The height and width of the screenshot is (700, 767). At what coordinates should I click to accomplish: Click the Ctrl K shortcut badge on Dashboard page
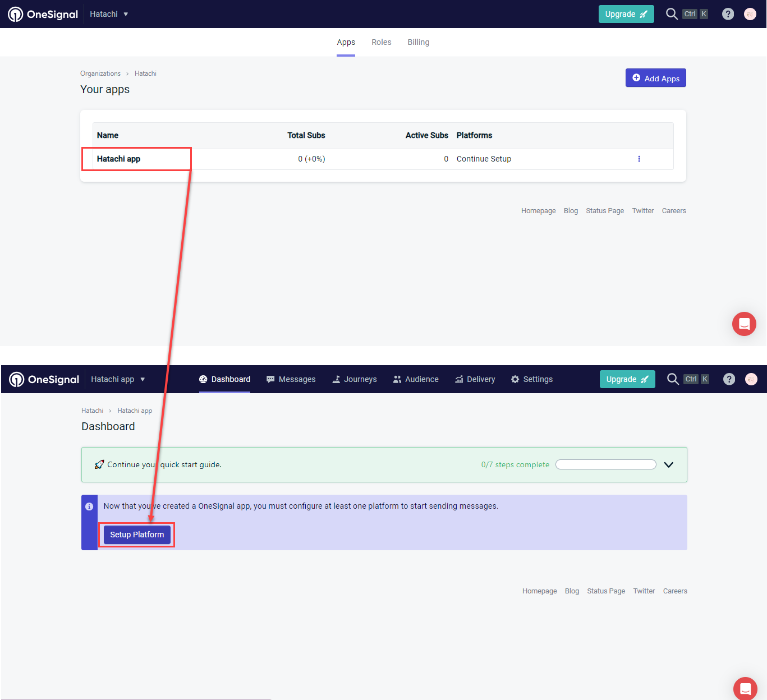(x=697, y=379)
